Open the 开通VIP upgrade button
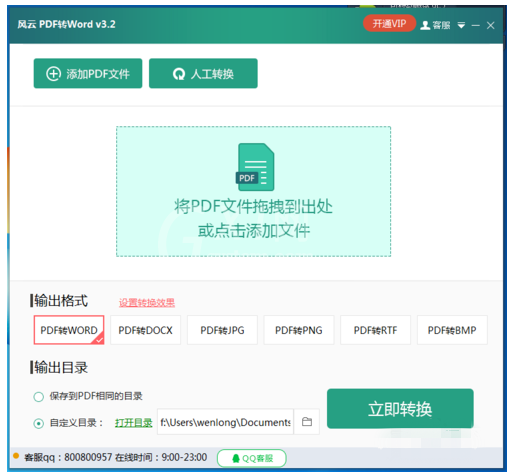 click(x=389, y=23)
